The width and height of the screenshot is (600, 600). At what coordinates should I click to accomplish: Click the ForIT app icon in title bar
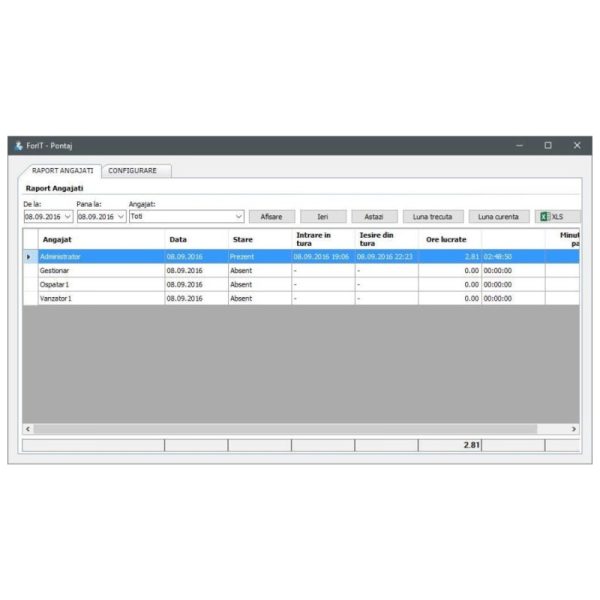pyautogui.click(x=19, y=146)
